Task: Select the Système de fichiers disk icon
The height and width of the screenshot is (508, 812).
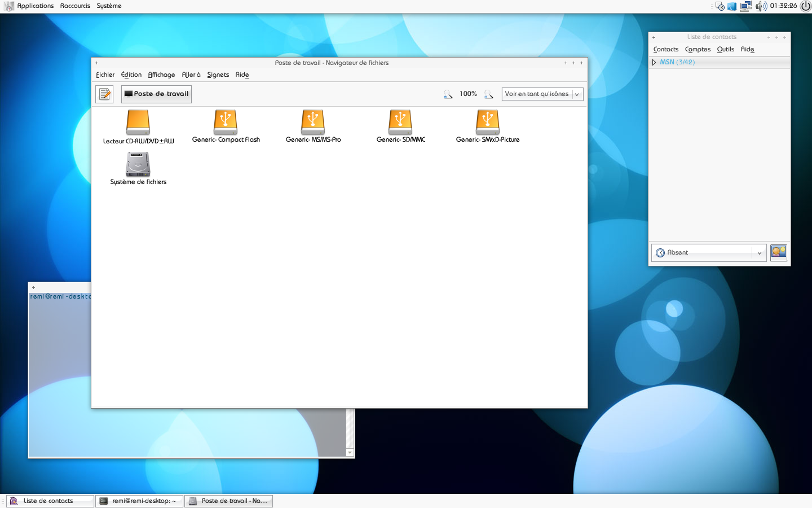Action: 138,164
